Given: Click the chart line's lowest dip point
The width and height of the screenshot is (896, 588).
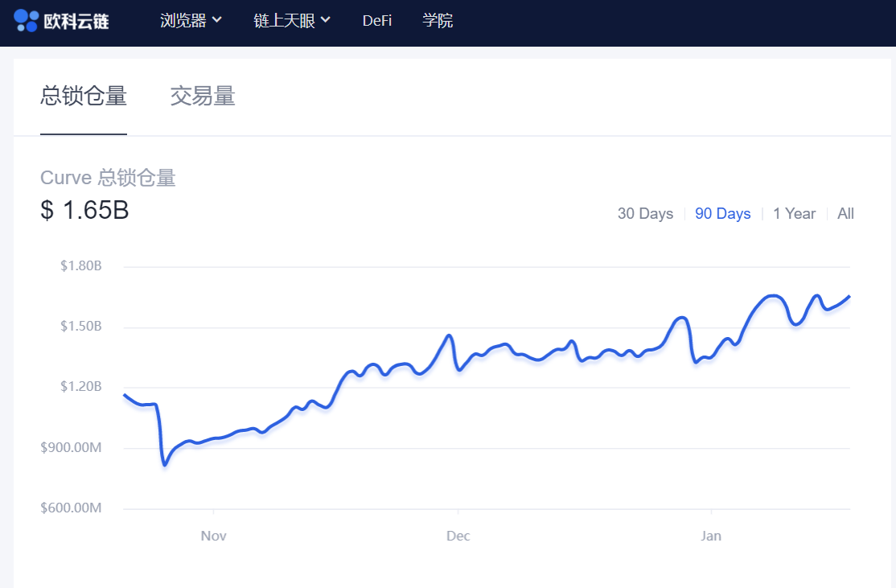Looking at the screenshot, I should [164, 464].
